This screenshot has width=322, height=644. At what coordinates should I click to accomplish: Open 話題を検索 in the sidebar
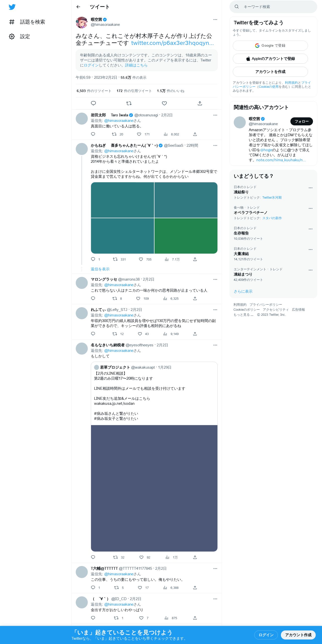coord(27,22)
